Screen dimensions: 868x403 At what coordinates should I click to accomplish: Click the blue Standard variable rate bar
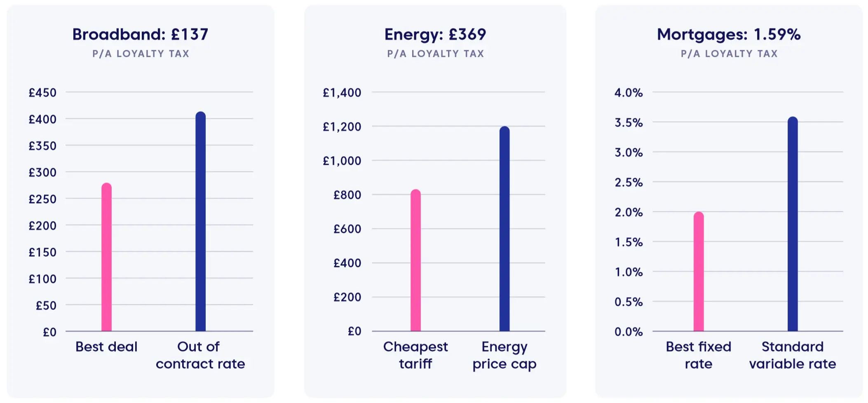793,224
